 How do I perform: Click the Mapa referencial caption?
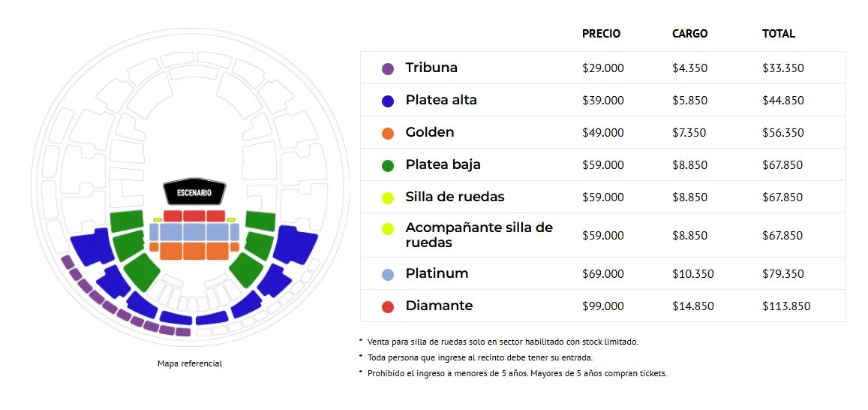(190, 363)
